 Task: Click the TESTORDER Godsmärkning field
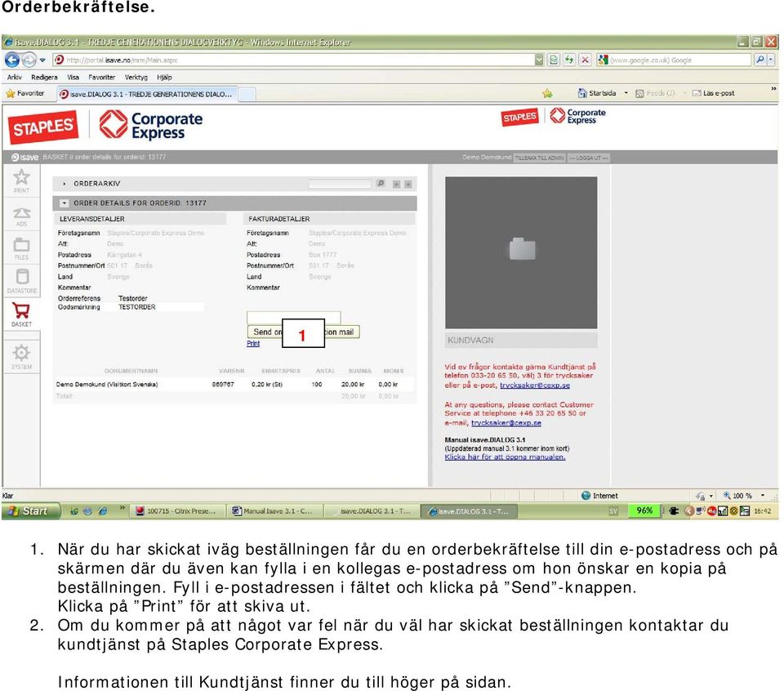pos(160,307)
